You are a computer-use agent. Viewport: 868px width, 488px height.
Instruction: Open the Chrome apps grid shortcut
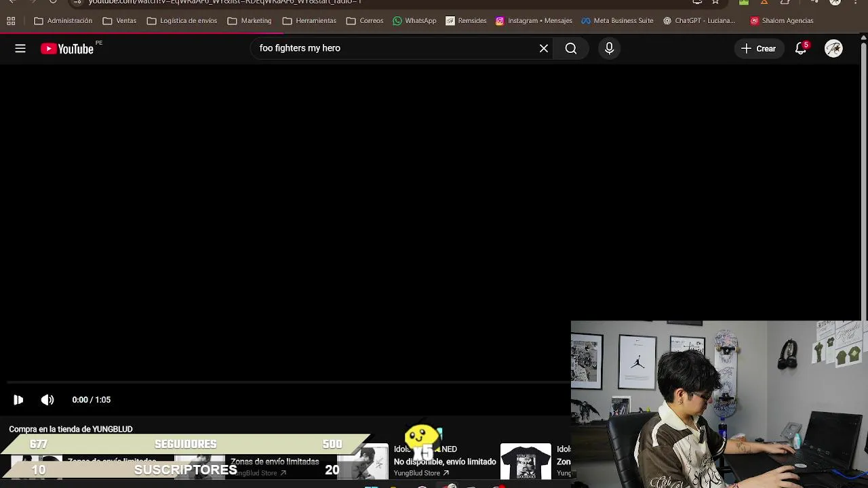(x=11, y=21)
